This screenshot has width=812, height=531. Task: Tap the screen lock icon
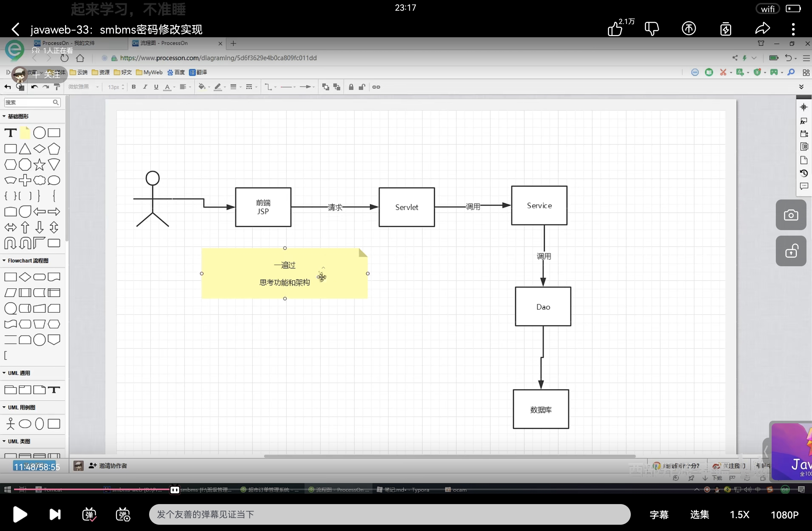click(791, 251)
